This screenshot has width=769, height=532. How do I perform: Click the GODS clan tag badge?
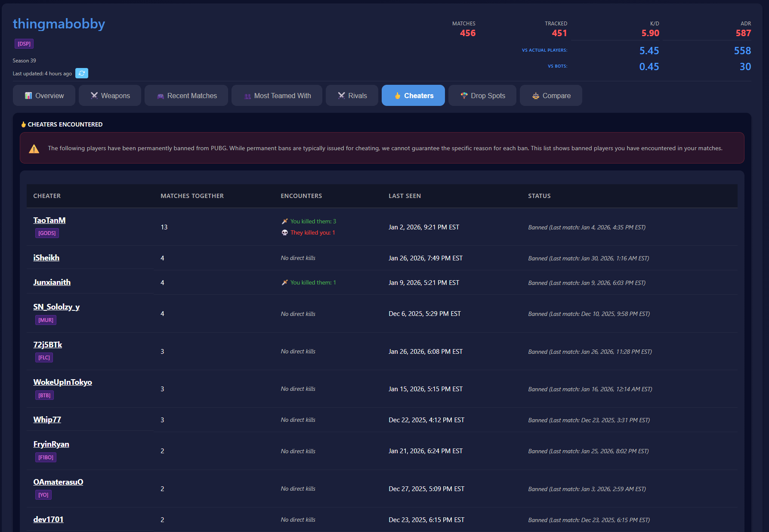(x=47, y=233)
